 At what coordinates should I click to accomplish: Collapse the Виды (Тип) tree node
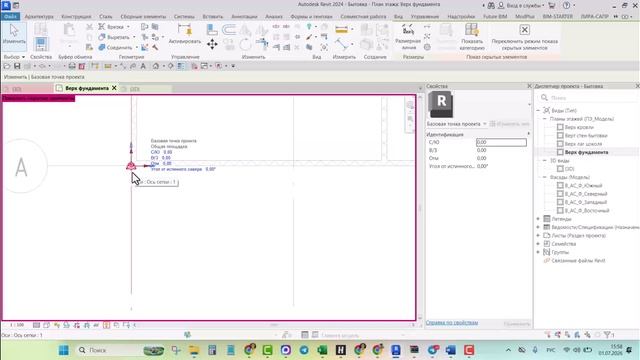(x=538, y=111)
